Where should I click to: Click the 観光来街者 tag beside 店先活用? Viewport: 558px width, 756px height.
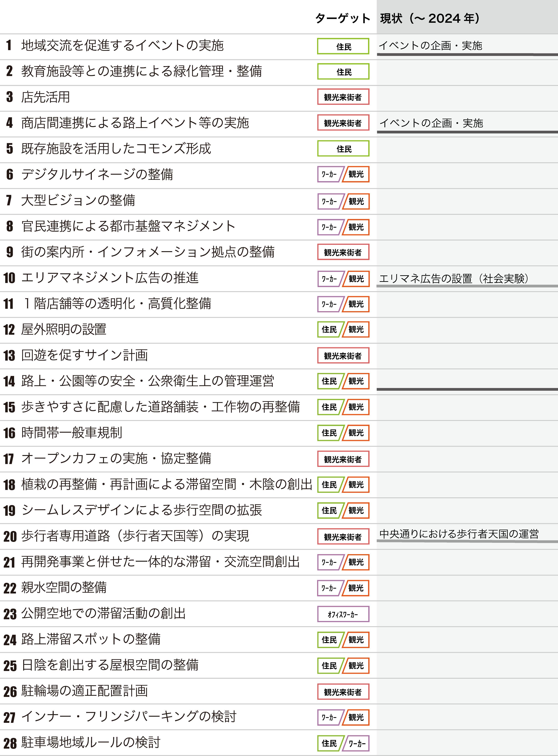343,97
